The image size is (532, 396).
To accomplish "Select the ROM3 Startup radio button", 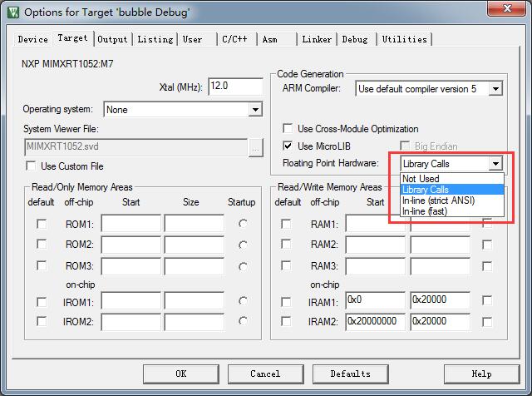I will pyautogui.click(x=243, y=266).
